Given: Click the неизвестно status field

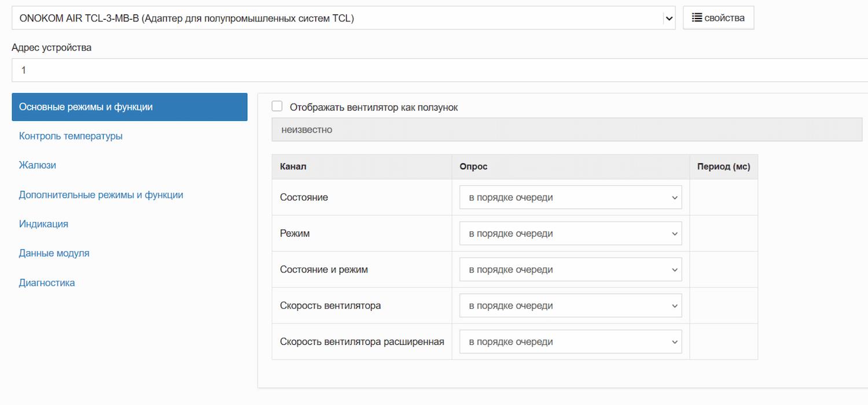Looking at the screenshot, I should tap(567, 130).
